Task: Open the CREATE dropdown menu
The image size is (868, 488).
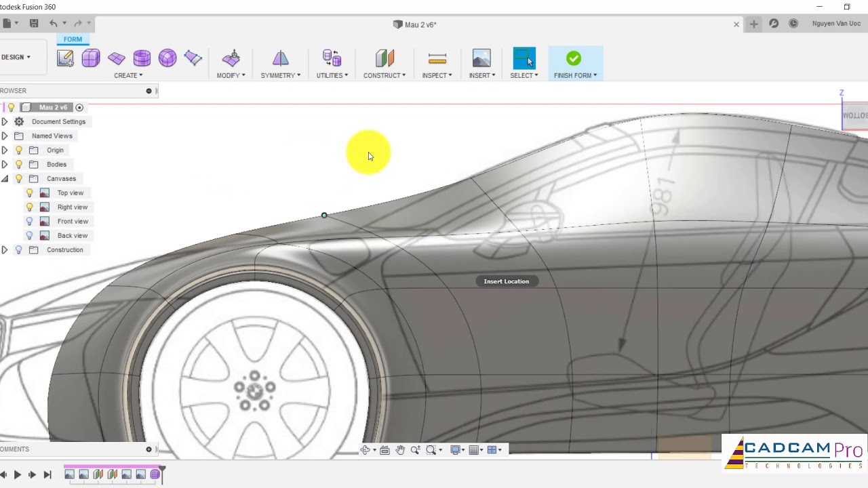Action: click(x=128, y=75)
